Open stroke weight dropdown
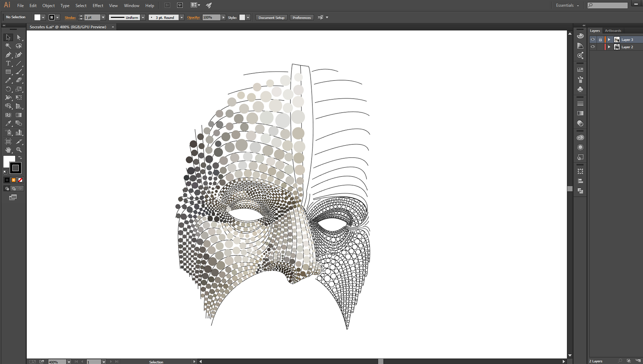The height and width of the screenshot is (364, 643). point(103,18)
